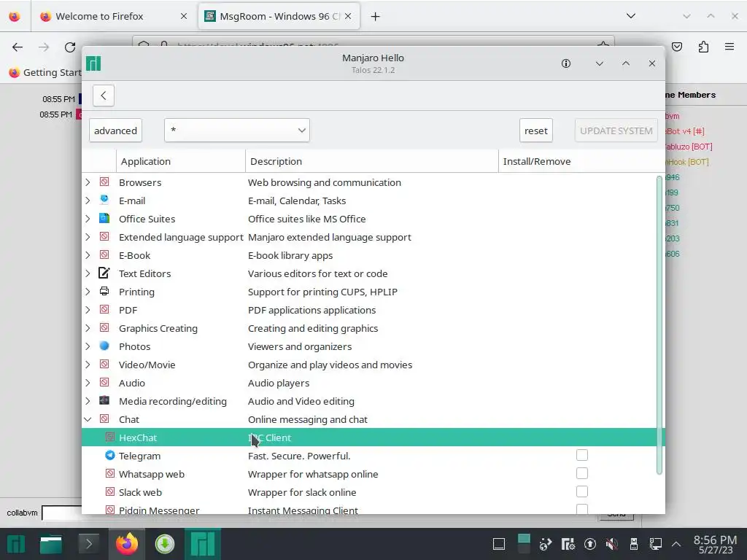
Task: Click the Telegram app icon
Action: coord(110,455)
